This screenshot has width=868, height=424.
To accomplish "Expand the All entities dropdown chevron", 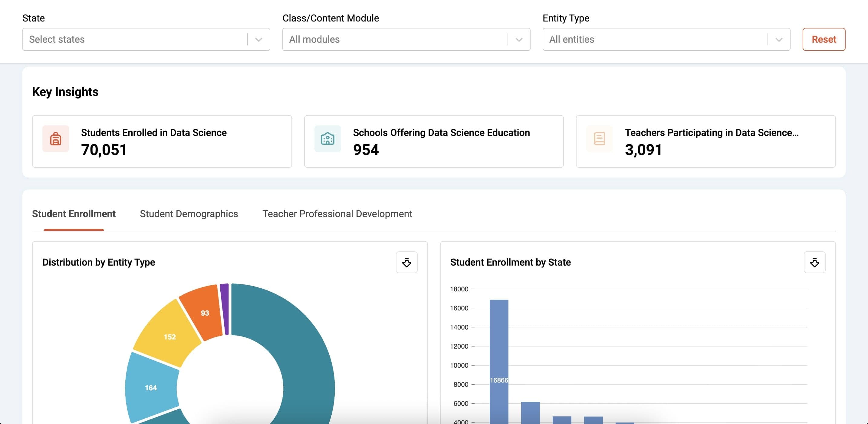I will [x=778, y=39].
